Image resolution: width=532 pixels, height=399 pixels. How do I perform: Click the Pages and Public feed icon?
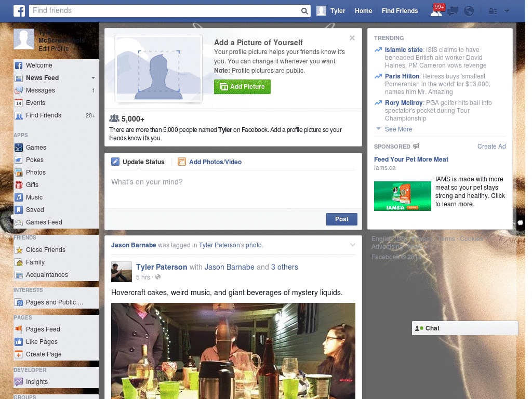[19, 302]
